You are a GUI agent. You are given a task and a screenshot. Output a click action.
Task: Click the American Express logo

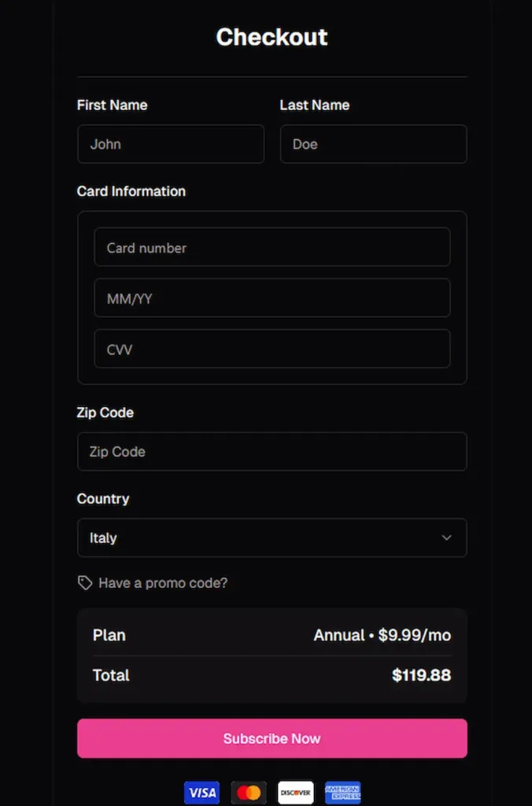click(x=342, y=793)
